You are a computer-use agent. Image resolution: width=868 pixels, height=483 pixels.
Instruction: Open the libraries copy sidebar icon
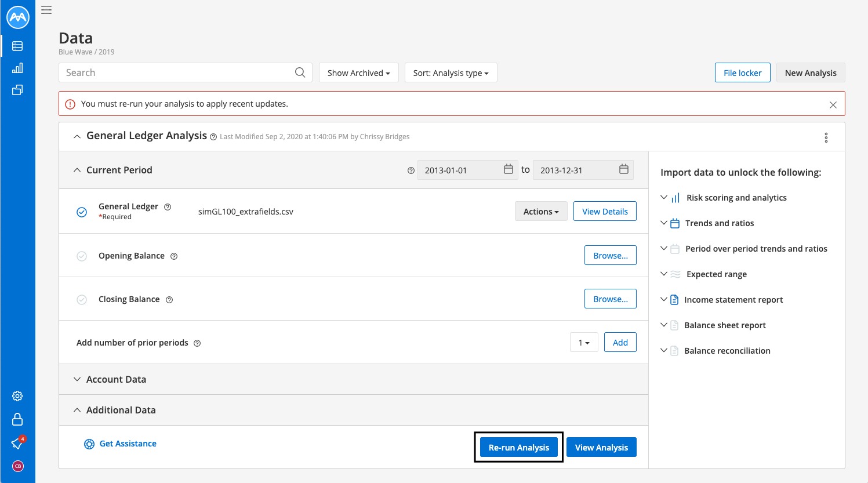coord(17,90)
